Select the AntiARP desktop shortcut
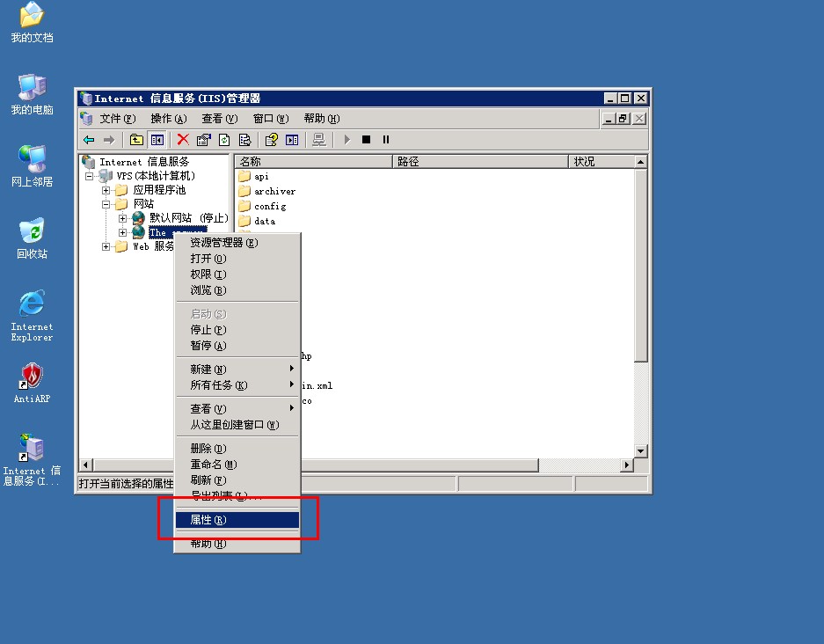Image resolution: width=824 pixels, height=644 pixels. (32, 383)
